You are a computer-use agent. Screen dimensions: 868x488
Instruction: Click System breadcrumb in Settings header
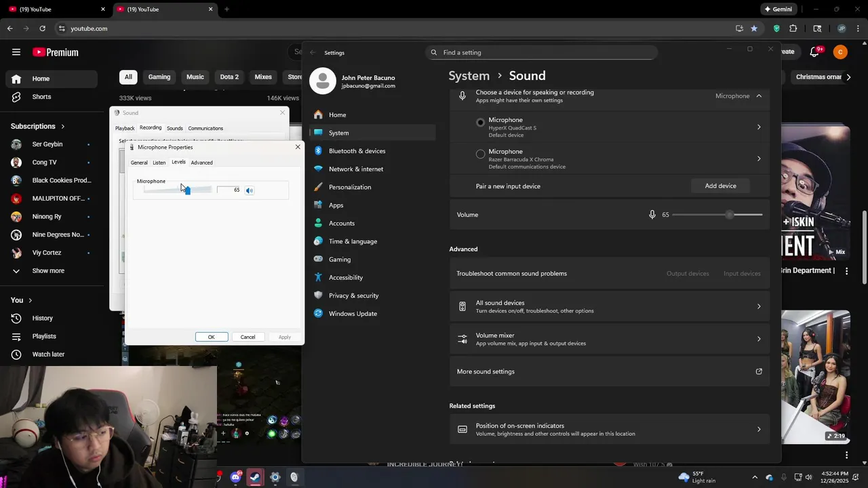[x=469, y=76]
